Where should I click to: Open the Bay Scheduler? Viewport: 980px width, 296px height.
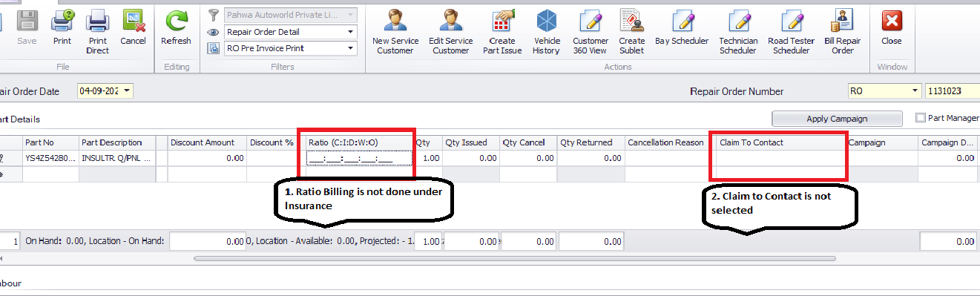click(682, 27)
